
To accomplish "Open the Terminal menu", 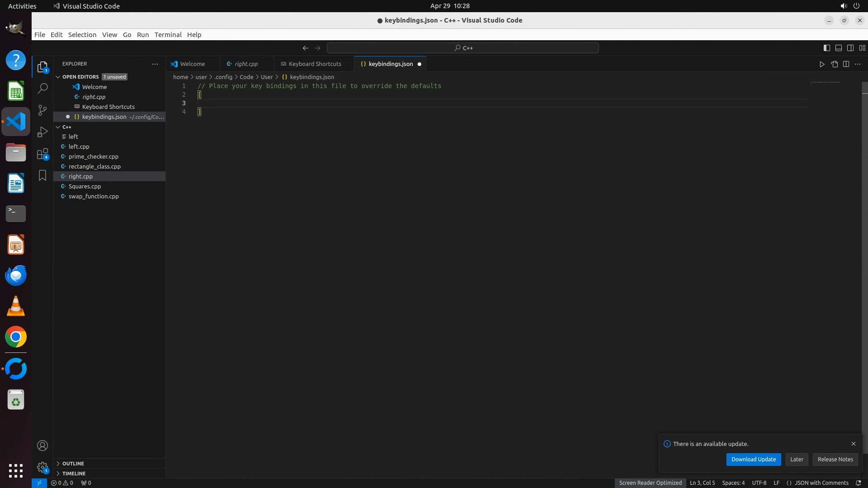I will [168, 35].
